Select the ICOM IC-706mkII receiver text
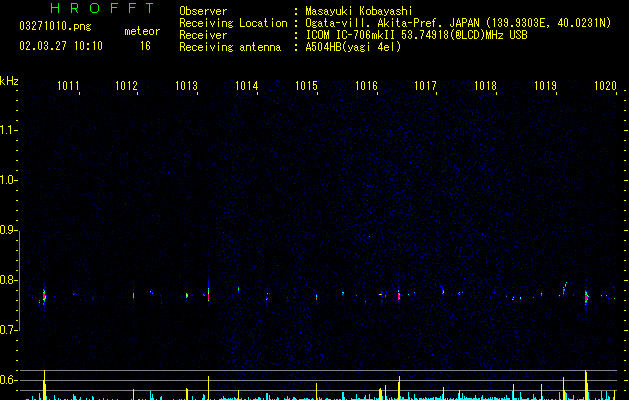This screenshot has width=629, height=400. click(416, 35)
